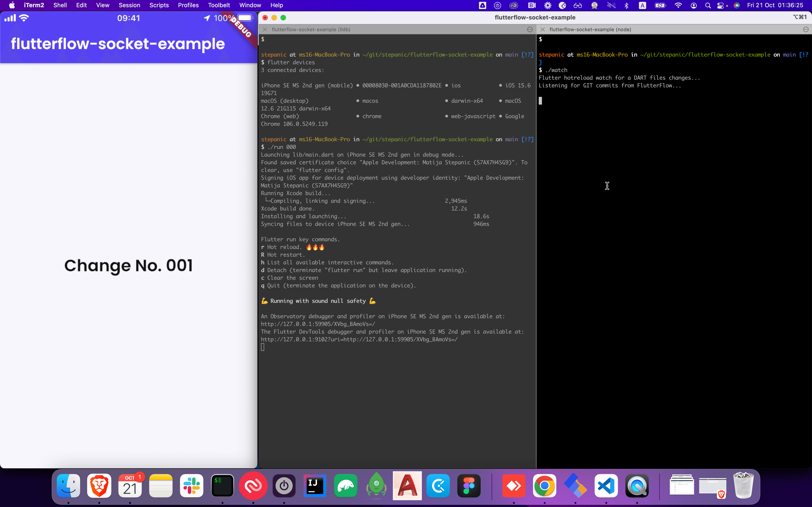Toggle the muted sound menu bar icon
This screenshot has width=812, height=507.
click(x=611, y=5)
